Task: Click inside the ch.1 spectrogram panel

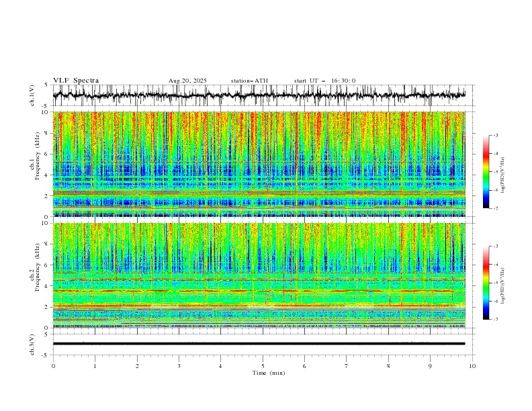Action: pos(259,164)
